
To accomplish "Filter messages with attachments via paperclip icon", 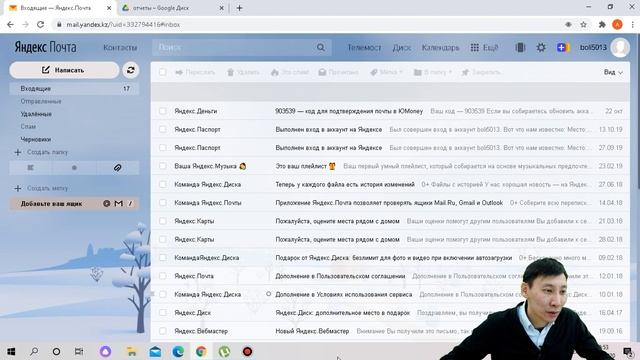I will [x=117, y=168].
